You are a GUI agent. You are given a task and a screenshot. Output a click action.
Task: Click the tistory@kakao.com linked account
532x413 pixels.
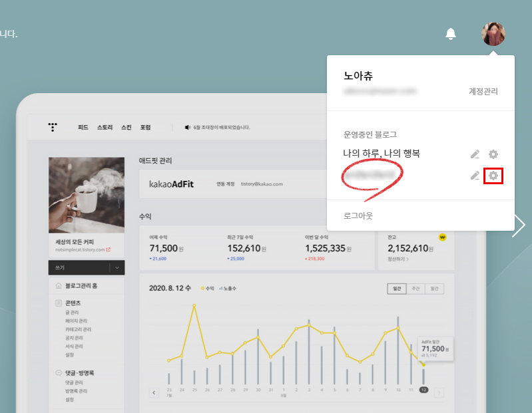point(262,184)
